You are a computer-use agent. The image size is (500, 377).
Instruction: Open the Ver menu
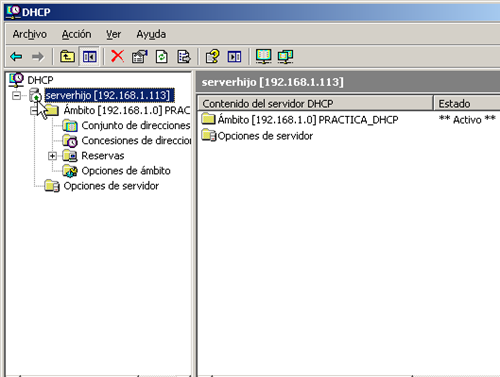(x=113, y=34)
